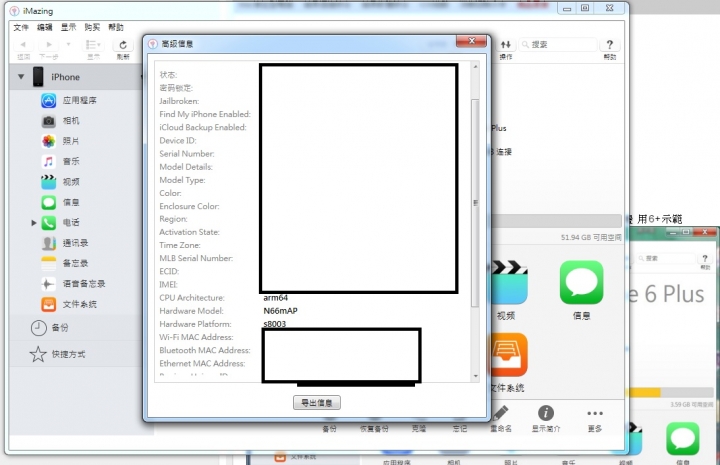720x465 pixels.
Task: Open the 显示 menu
Action: pyautogui.click(x=68, y=28)
